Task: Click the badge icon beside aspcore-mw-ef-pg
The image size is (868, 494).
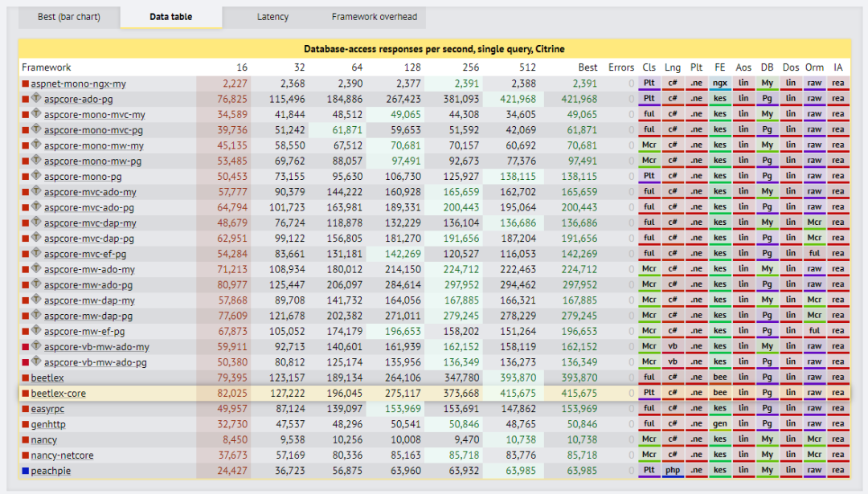Action: pos(36,331)
